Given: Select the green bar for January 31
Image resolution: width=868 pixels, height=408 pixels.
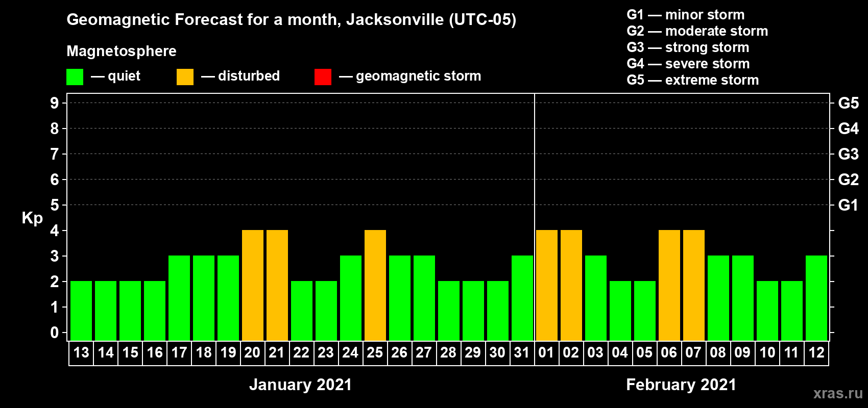Looking at the screenshot, I should tap(522, 298).
